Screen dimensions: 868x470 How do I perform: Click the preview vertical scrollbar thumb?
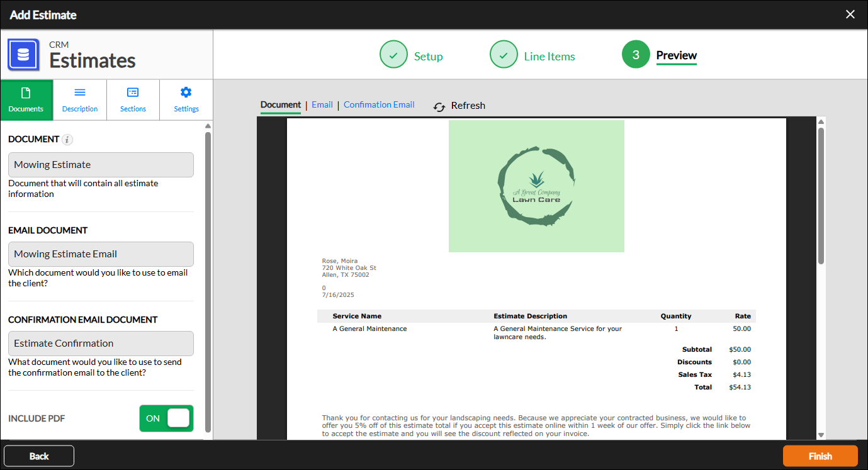[821, 196]
